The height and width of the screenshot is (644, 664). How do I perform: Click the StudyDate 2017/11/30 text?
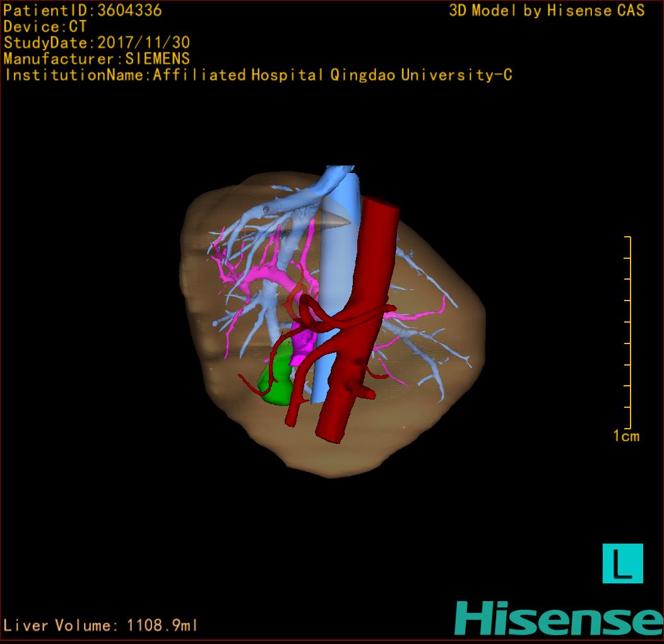coord(97,43)
